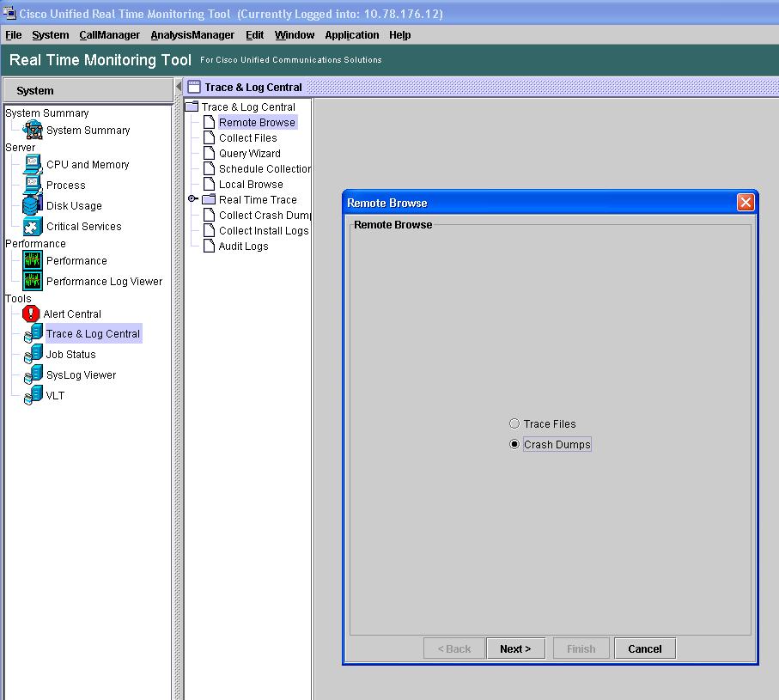
Task: Select the Performance Log Viewer label
Action: [104, 281]
